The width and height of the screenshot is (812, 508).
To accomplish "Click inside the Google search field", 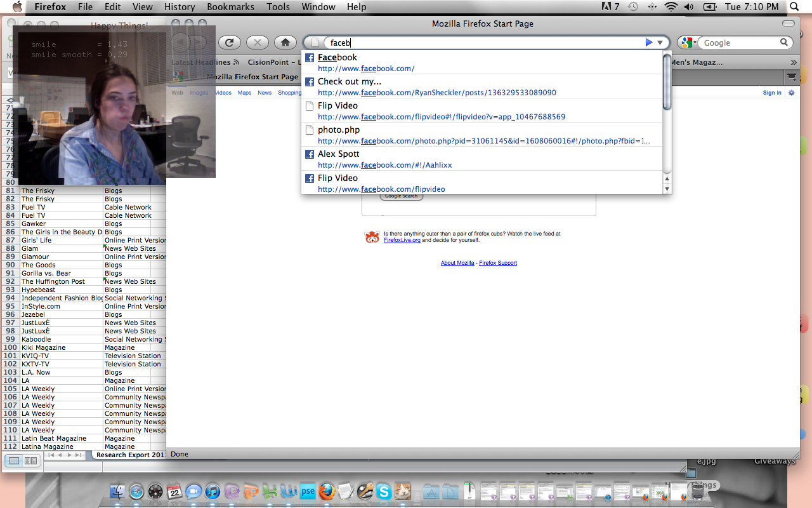I will tap(739, 43).
